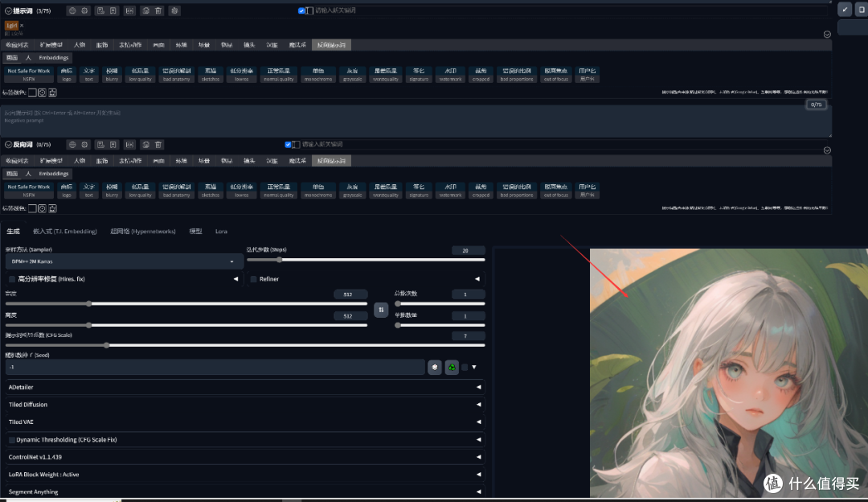Viewport: 868px width, 502px height.
Task: Click trash icon in the top prompt toolbar
Action: click(158, 10)
